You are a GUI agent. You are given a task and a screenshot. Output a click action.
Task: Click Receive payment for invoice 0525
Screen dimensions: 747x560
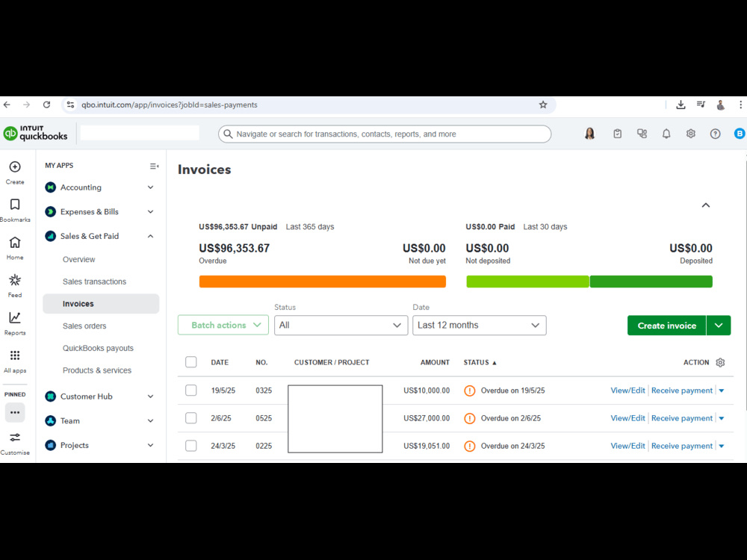682,418
